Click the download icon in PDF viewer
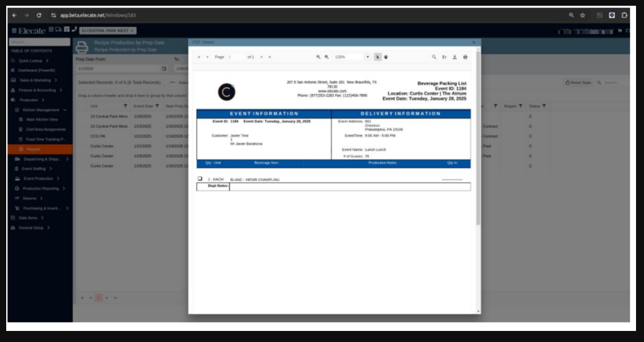 point(454,57)
